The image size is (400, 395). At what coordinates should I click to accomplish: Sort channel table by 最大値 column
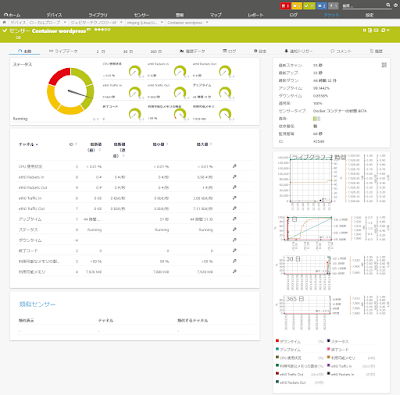(x=204, y=144)
